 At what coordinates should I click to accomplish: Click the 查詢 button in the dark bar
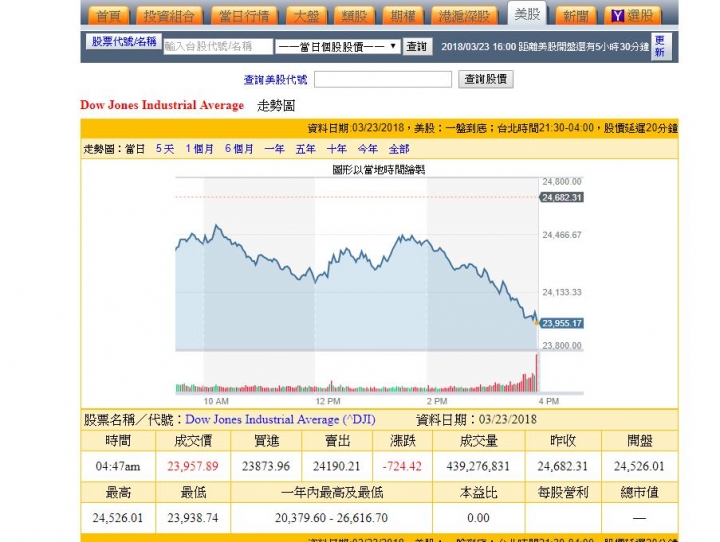click(417, 46)
